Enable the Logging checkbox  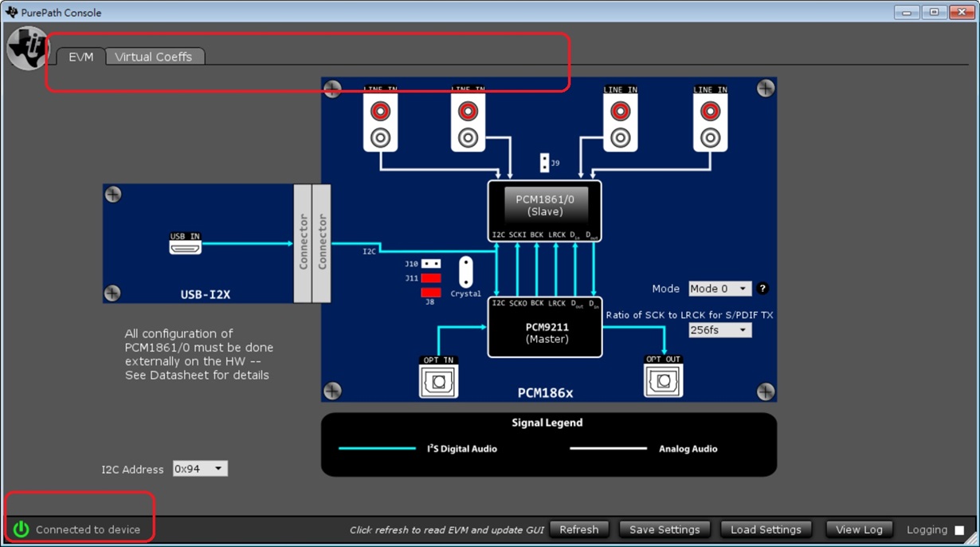pos(959,530)
